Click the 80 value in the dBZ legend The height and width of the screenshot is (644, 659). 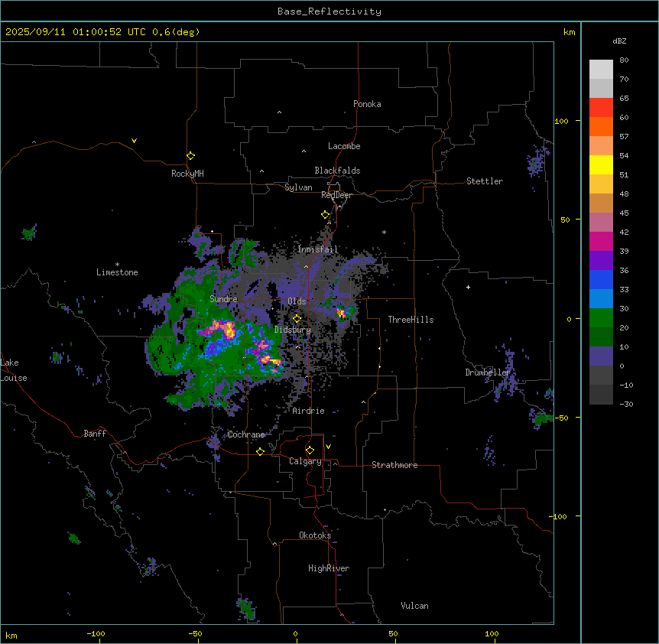624,60
